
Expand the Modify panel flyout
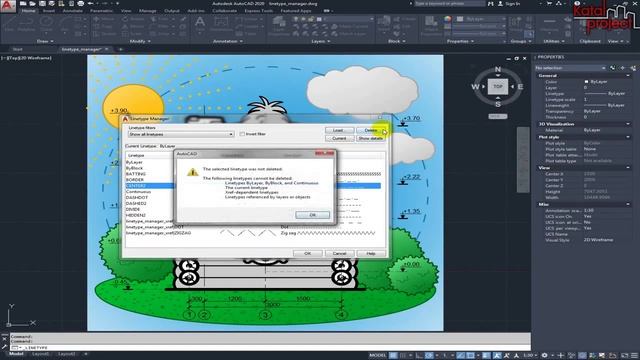point(140,41)
